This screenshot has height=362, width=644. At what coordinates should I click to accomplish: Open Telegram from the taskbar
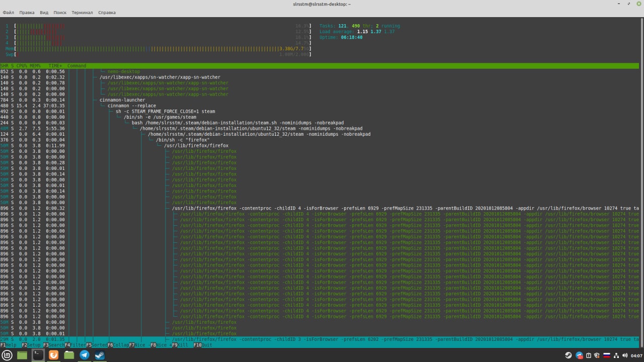click(x=85, y=355)
